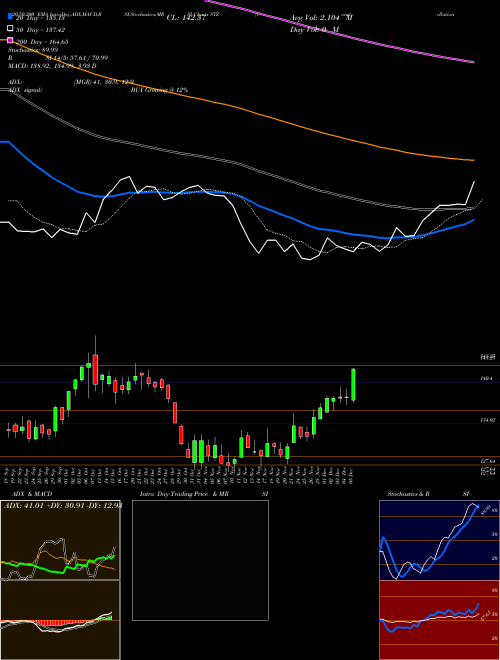Click the white 50 Day legend swatch
Viewport: 500px width, 660px height.
11,29
